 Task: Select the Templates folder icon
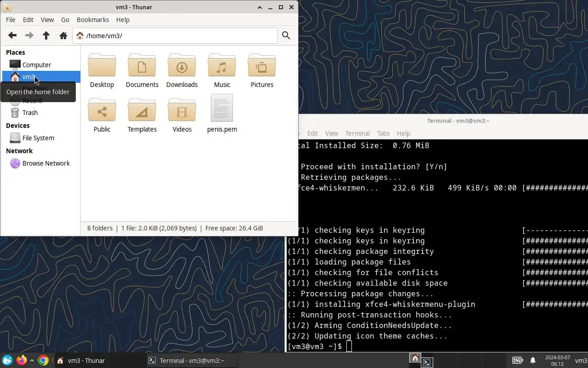[142, 109]
